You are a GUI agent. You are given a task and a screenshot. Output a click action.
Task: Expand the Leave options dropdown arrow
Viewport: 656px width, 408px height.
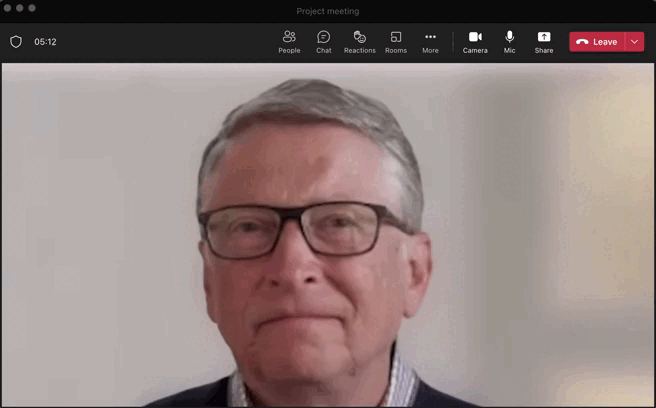coord(635,42)
